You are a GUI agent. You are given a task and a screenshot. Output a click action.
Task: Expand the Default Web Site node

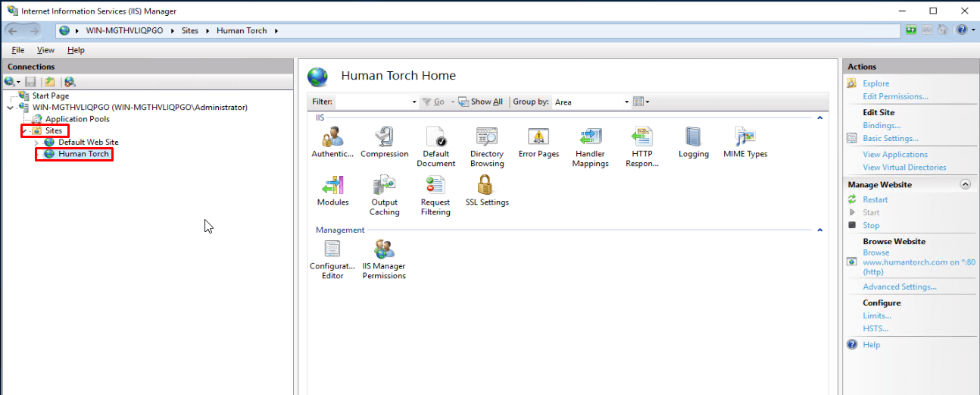pyautogui.click(x=36, y=143)
